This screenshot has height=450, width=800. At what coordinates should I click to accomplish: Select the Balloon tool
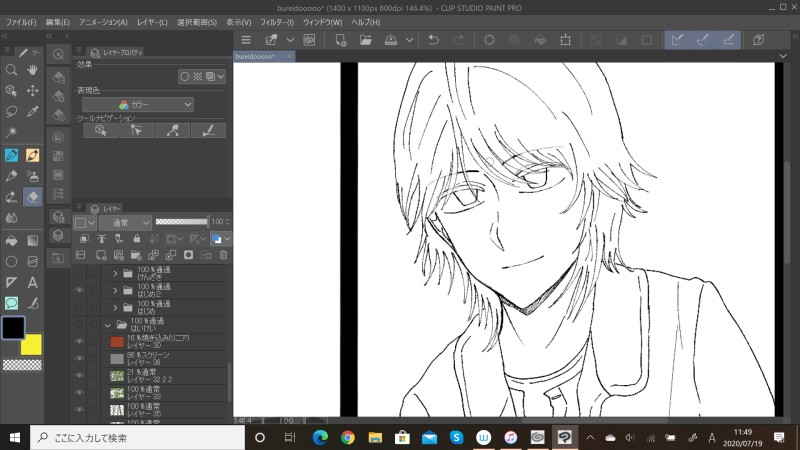(x=11, y=303)
